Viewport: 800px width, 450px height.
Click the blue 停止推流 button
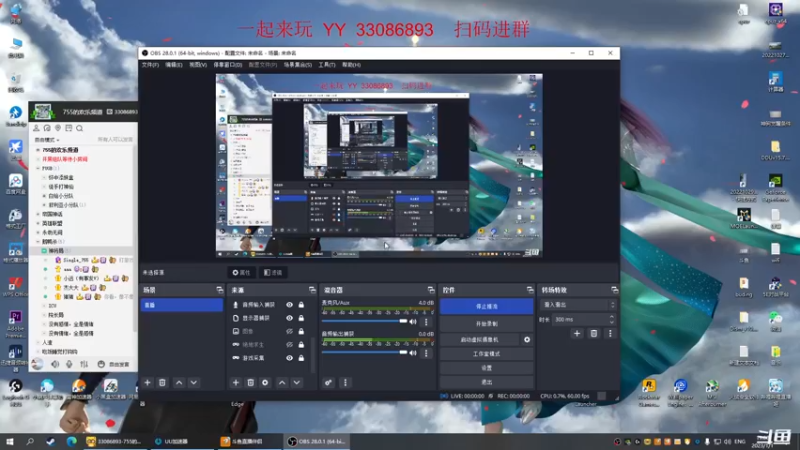[487, 306]
